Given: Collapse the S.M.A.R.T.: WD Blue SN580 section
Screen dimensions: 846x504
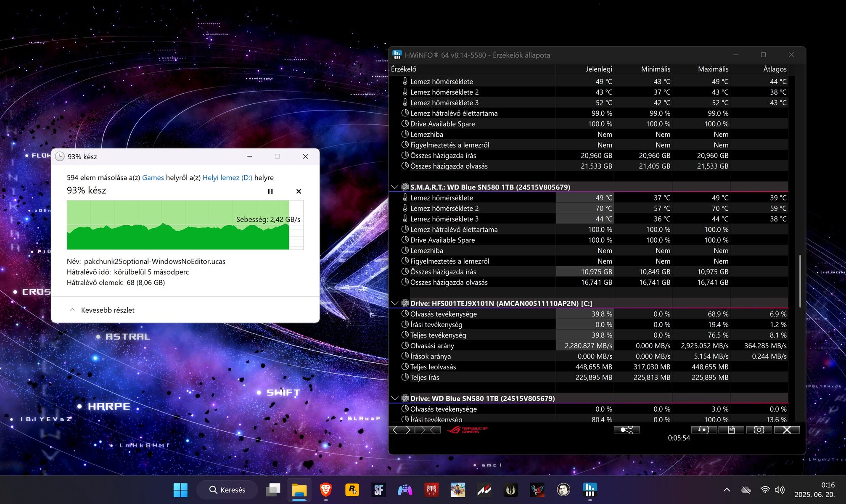Looking at the screenshot, I should [394, 187].
